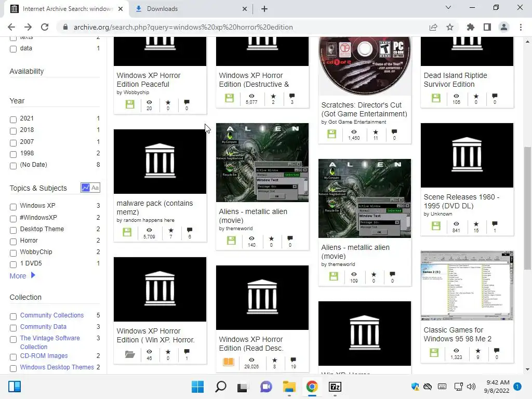
Task: Check the Desktop Theme topic filter
Action: pyautogui.click(x=13, y=230)
